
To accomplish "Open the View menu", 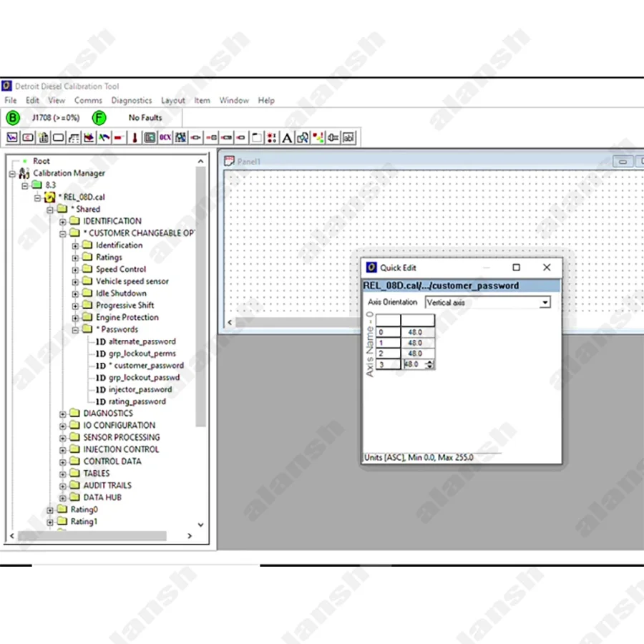I will point(57,101).
